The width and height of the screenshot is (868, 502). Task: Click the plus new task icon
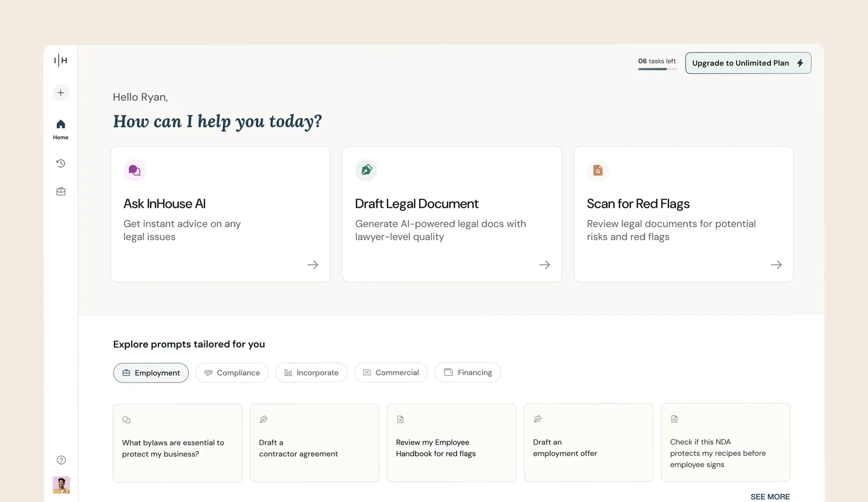click(61, 93)
